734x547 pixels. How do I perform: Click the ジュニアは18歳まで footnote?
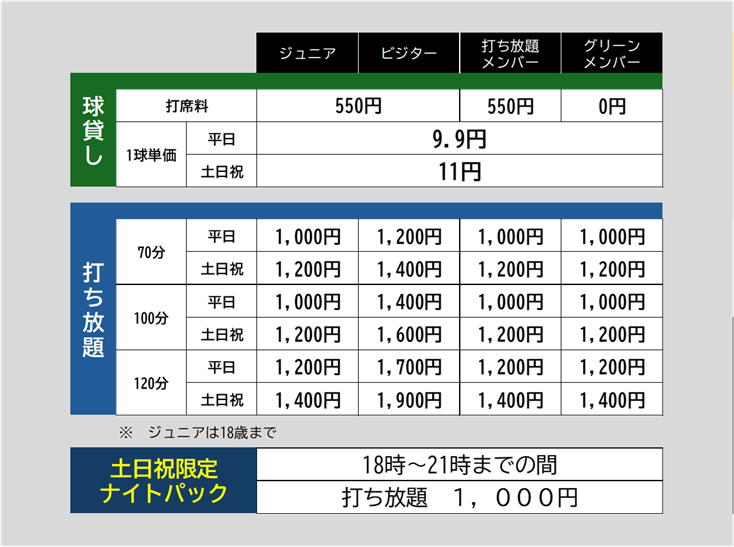point(197,432)
